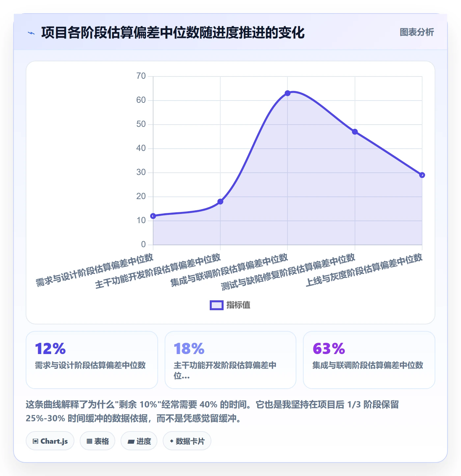This screenshot has width=461, height=476.
Task: Click the diamond icon in 数据卡片 tag
Action: [x=172, y=441]
